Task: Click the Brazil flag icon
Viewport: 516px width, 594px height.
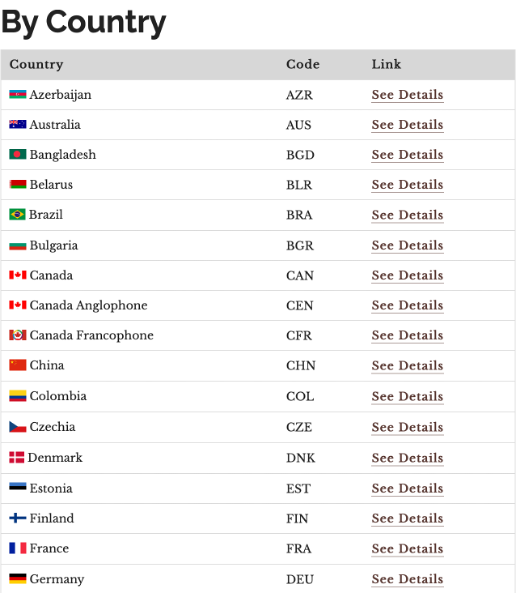Action: coord(17,214)
